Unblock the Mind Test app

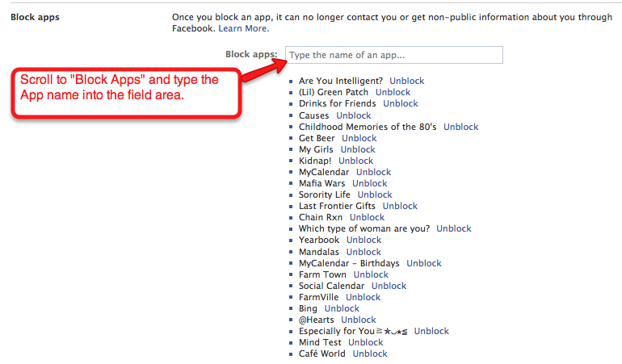click(x=365, y=342)
